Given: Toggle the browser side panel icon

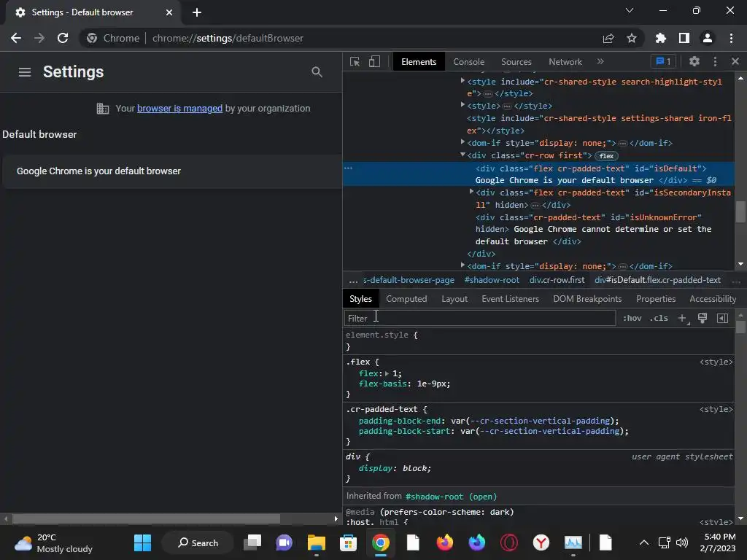Looking at the screenshot, I should coord(684,38).
